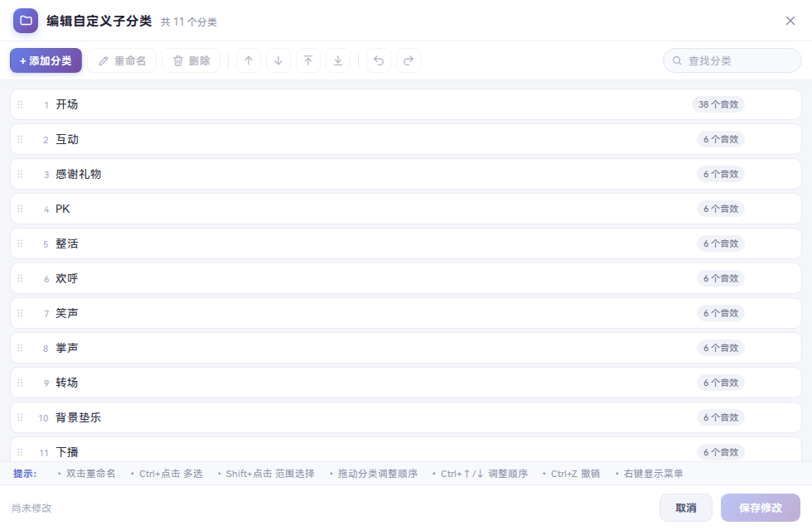Select the 感谢礼物 category name

[78, 174]
